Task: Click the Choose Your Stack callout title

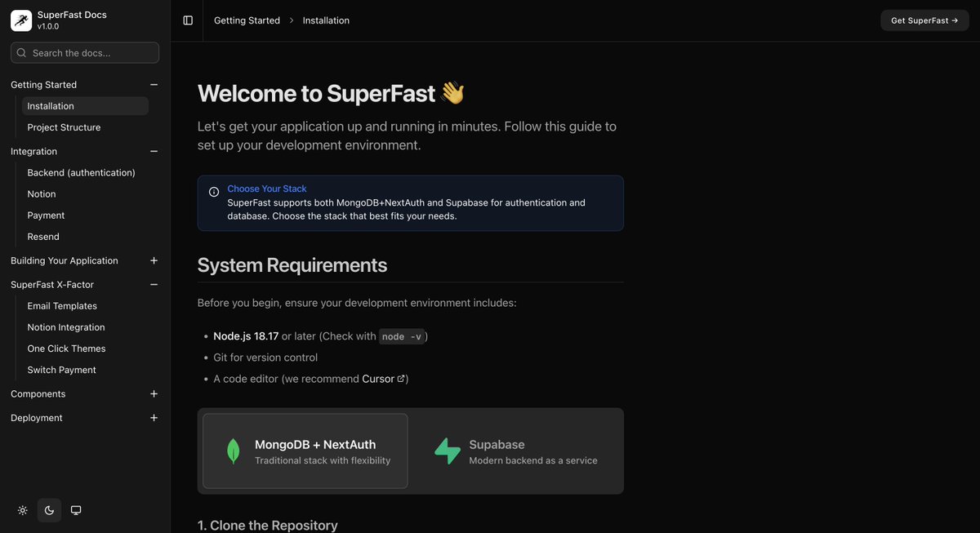Action: coord(267,189)
